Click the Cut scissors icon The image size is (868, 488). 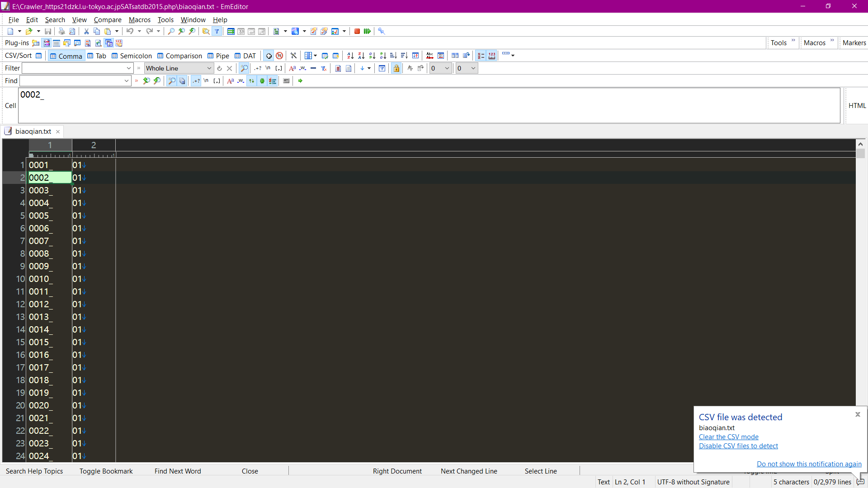(x=86, y=31)
